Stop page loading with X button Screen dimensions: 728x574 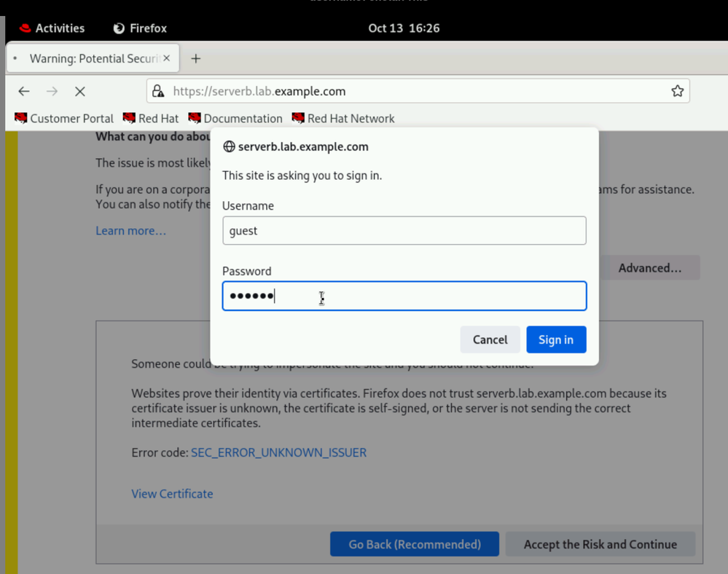click(x=80, y=91)
